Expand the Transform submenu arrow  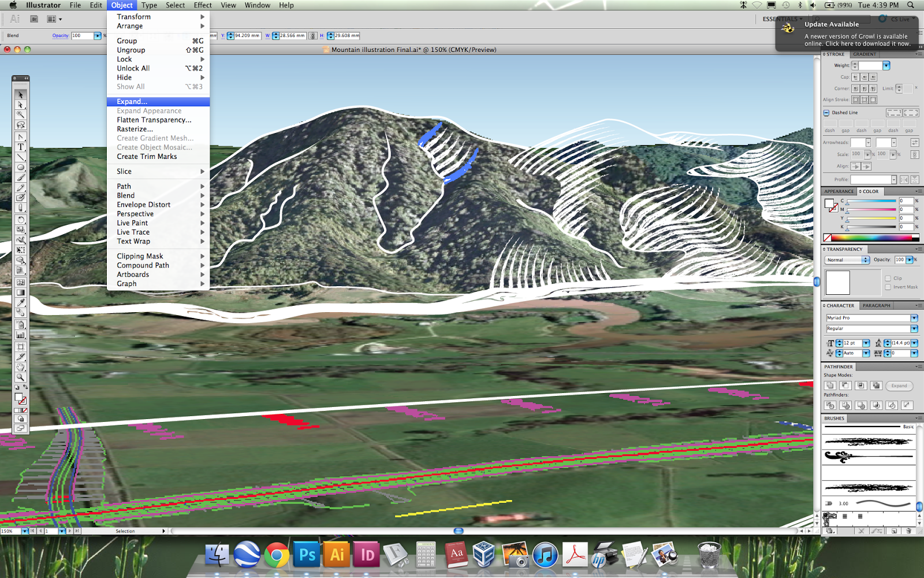202,17
